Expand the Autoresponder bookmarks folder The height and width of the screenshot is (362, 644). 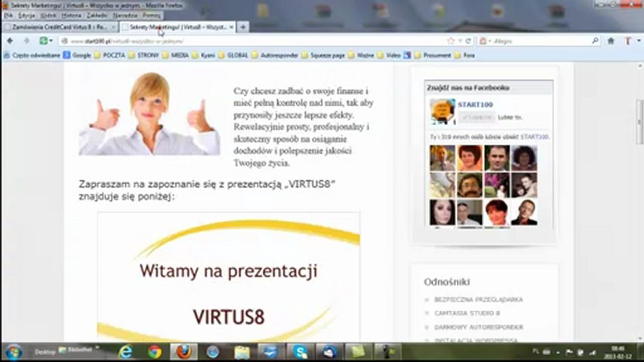tap(274, 55)
